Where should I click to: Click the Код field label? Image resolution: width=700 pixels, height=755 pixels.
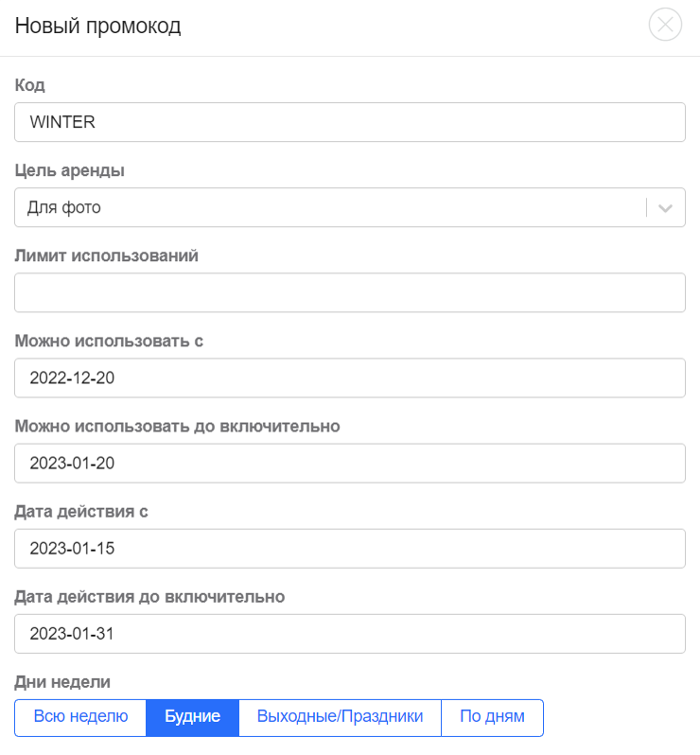[x=30, y=85]
